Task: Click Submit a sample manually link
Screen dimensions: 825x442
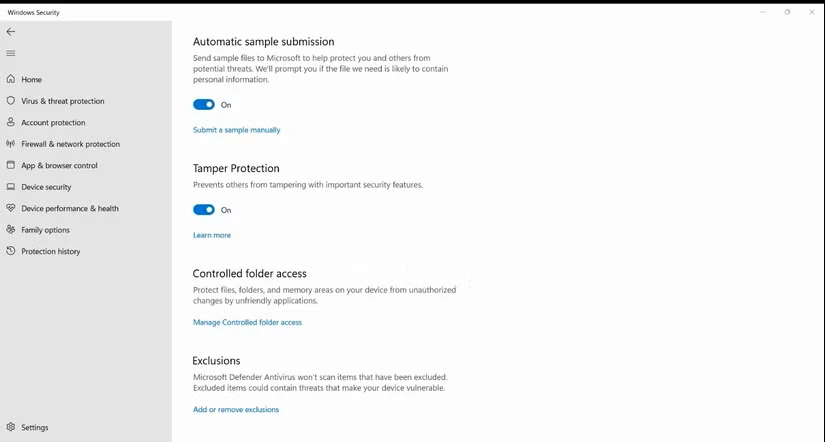Action: [x=236, y=130]
